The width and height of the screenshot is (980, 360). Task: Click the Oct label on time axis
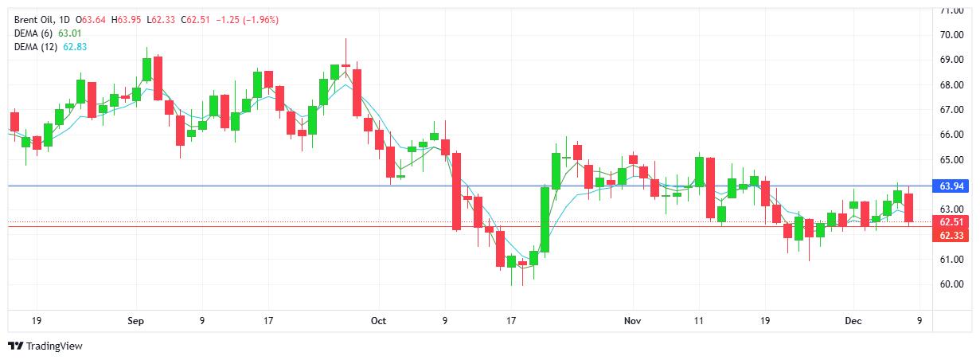pos(378,321)
